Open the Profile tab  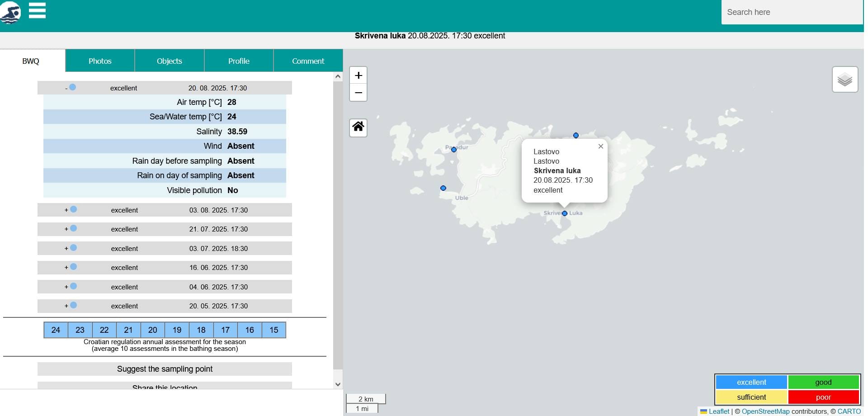click(x=239, y=61)
